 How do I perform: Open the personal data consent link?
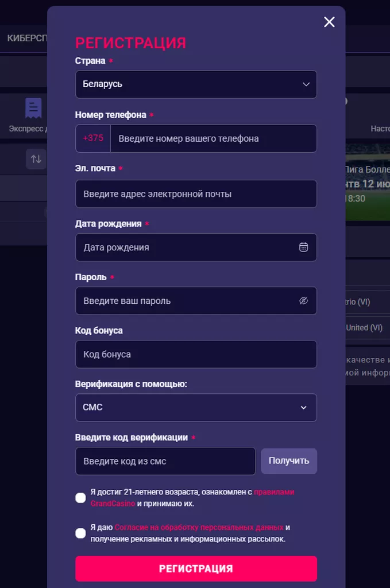click(x=199, y=527)
